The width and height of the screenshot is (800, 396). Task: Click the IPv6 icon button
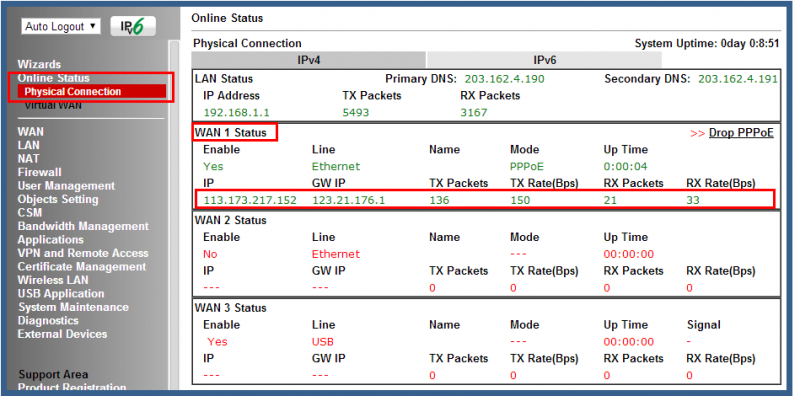point(133,27)
